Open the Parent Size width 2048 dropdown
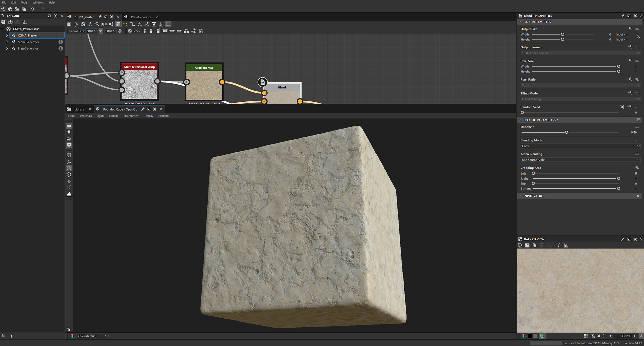This screenshot has height=346, width=644. (x=91, y=31)
